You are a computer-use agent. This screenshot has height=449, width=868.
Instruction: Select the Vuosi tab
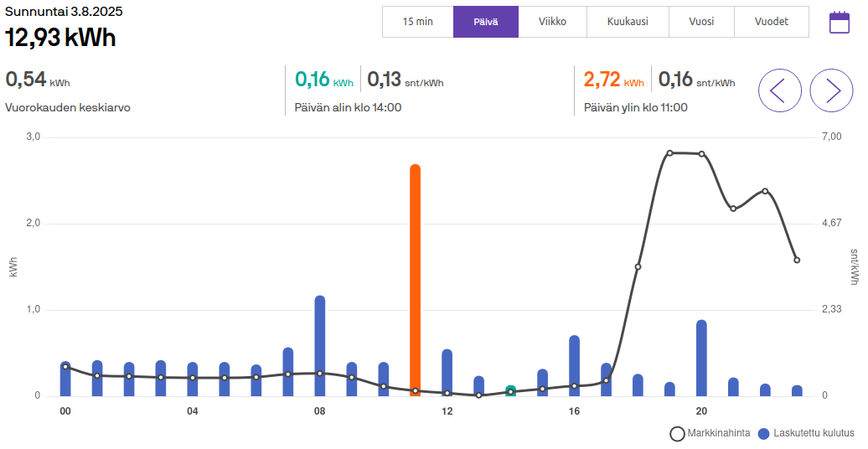click(701, 22)
